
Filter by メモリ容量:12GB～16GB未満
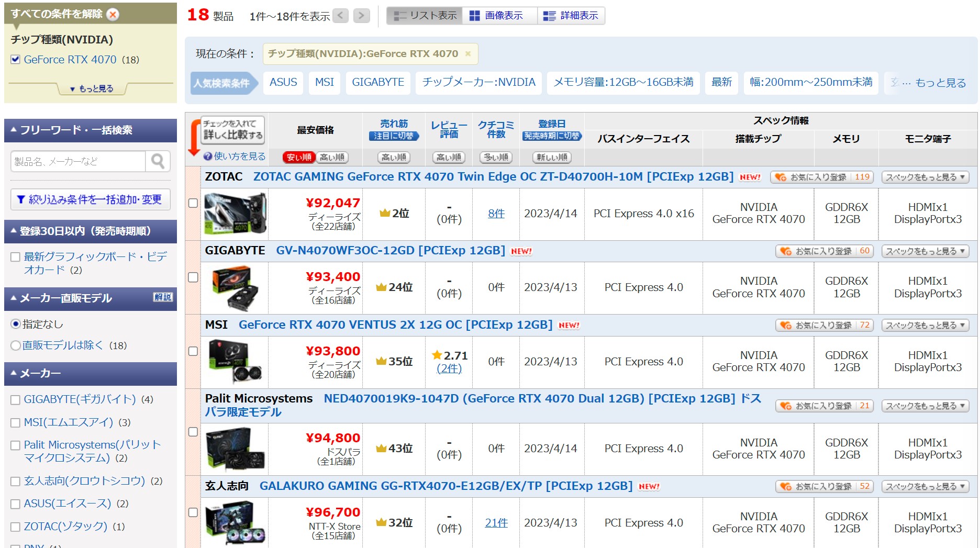click(x=623, y=83)
